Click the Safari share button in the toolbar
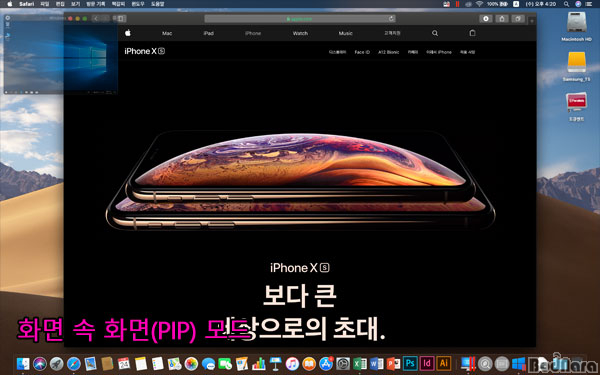 tap(502, 18)
